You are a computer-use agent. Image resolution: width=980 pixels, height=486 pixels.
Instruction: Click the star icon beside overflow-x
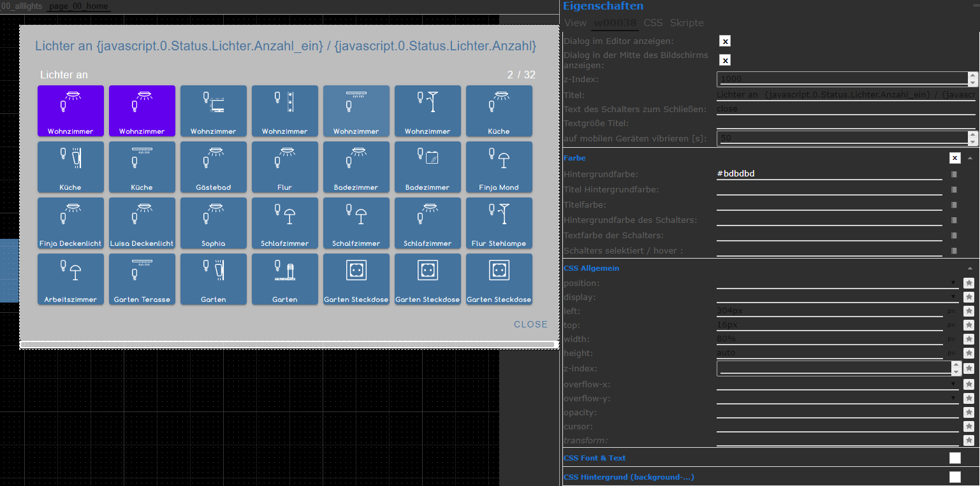[x=969, y=384]
